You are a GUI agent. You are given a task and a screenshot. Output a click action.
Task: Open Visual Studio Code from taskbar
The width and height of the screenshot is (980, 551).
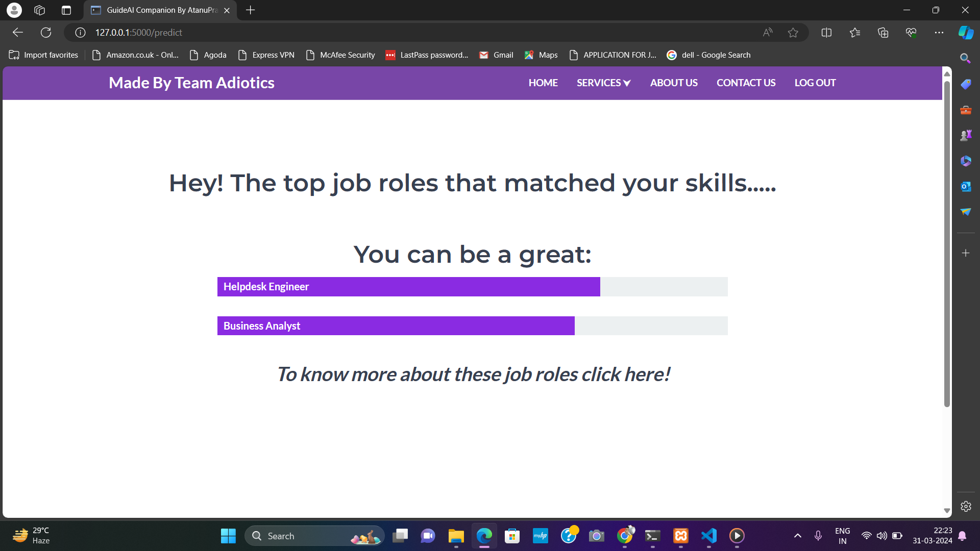(x=708, y=536)
